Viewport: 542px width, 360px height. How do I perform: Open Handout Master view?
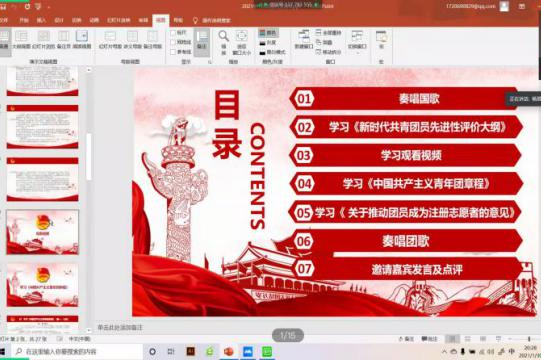[x=132, y=39]
